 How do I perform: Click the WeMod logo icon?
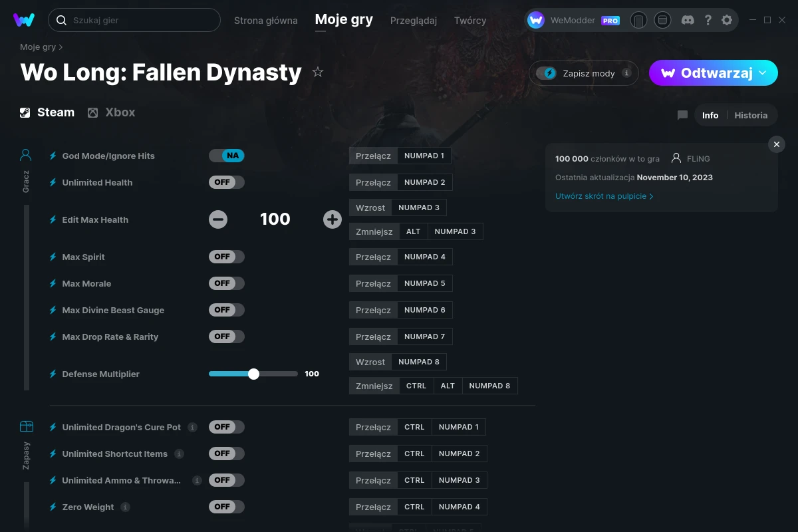coord(24,20)
